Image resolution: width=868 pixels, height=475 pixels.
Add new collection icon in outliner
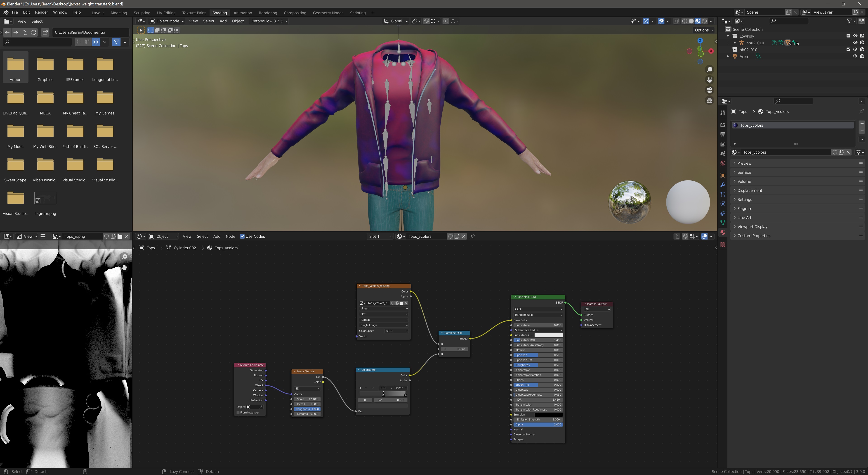862,21
